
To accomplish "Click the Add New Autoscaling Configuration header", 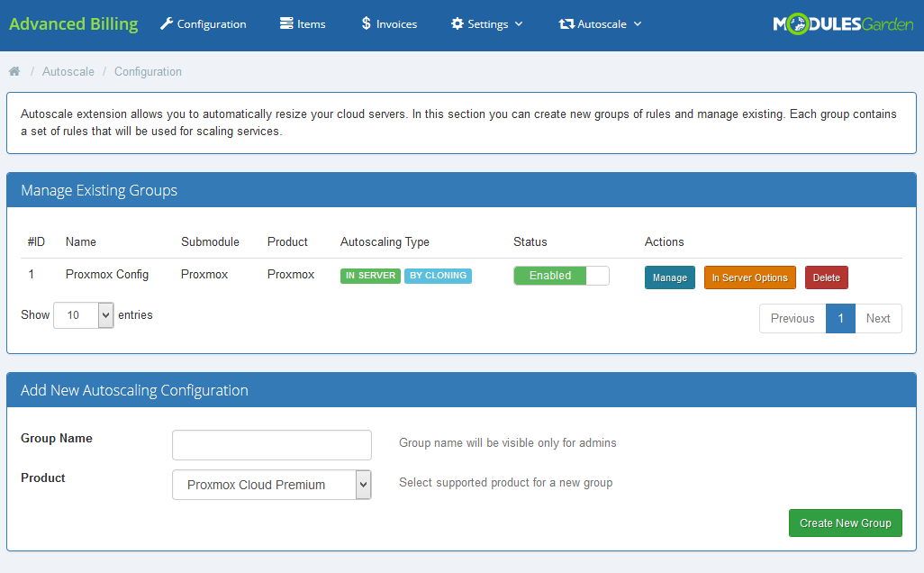I will (461, 390).
